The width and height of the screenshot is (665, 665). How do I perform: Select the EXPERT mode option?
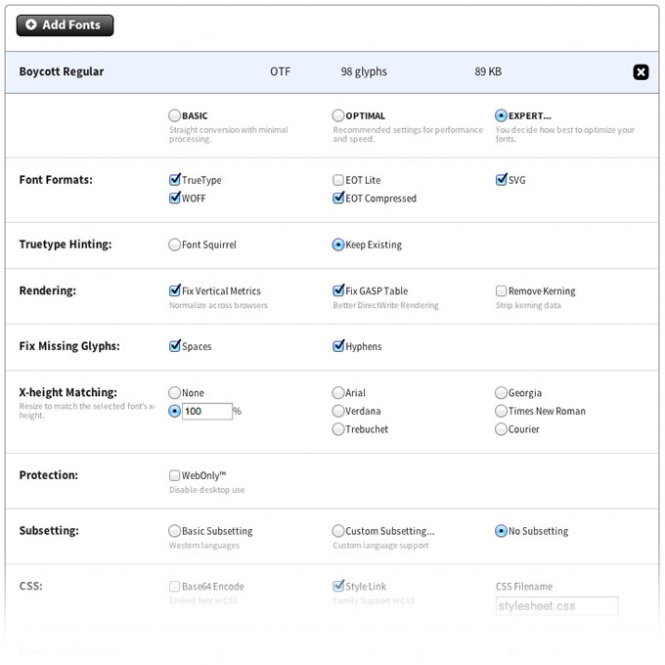[x=501, y=115]
